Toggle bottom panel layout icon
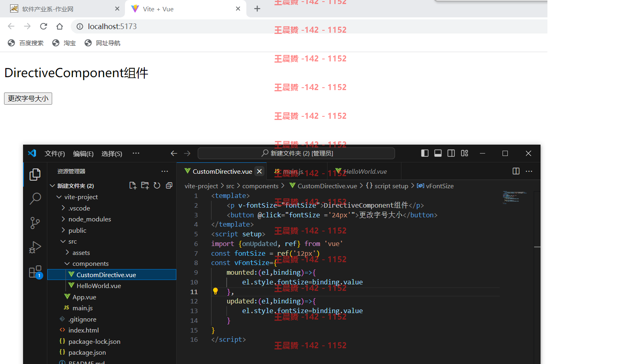This screenshot has width=621, height=364. 438,153
